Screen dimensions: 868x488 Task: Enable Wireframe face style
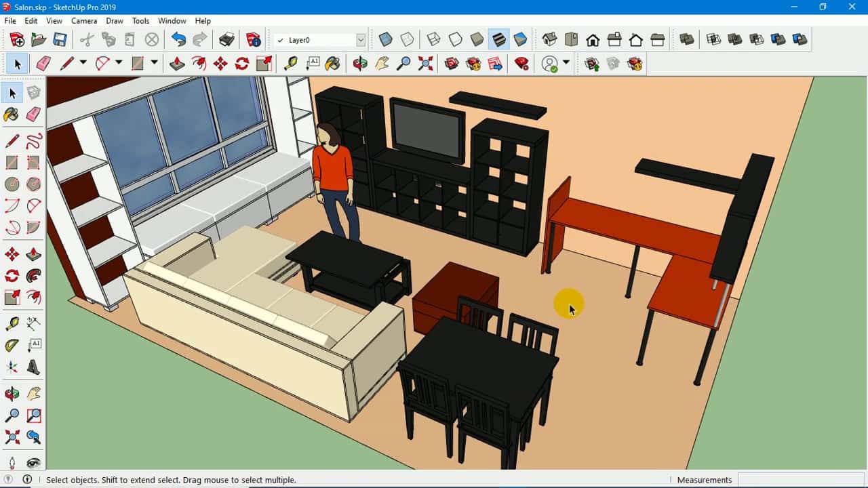click(x=432, y=39)
